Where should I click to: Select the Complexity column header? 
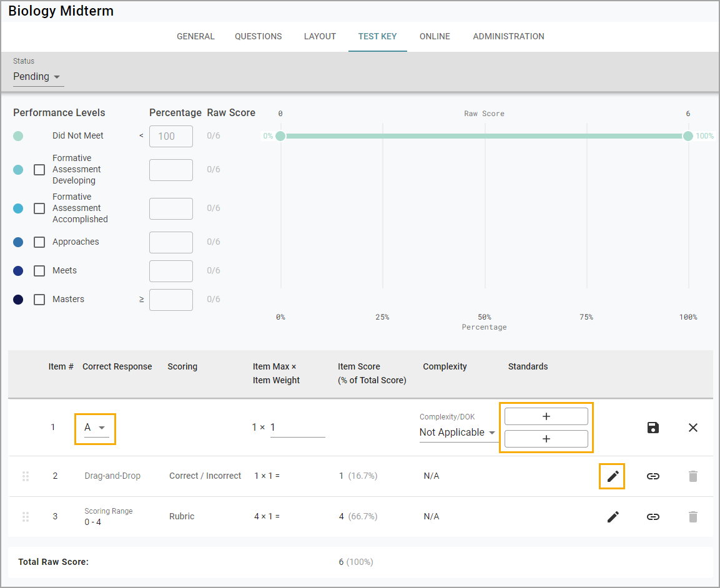pos(445,367)
